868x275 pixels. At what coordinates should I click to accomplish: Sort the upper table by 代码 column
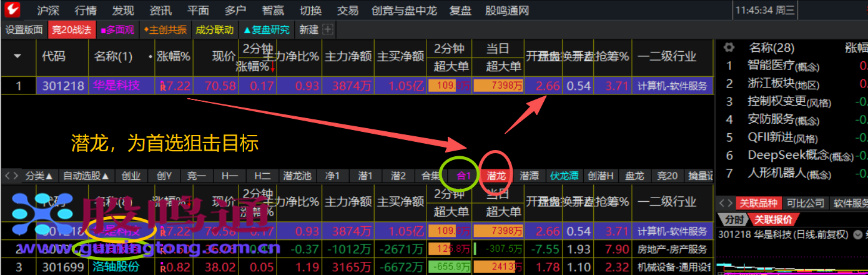pyautogui.click(x=53, y=56)
